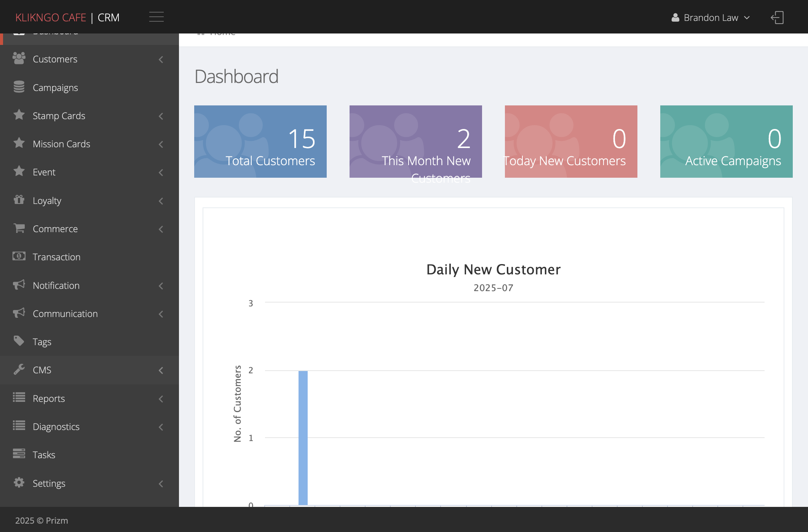Expand the Loyalty submenu chevron
This screenshot has width=808, height=532.
[161, 201]
